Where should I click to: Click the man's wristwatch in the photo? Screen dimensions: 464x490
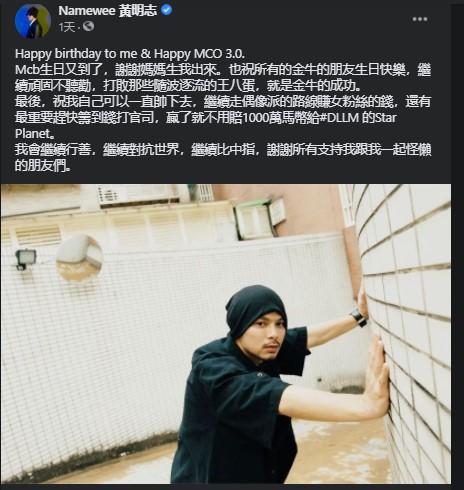[358, 317]
